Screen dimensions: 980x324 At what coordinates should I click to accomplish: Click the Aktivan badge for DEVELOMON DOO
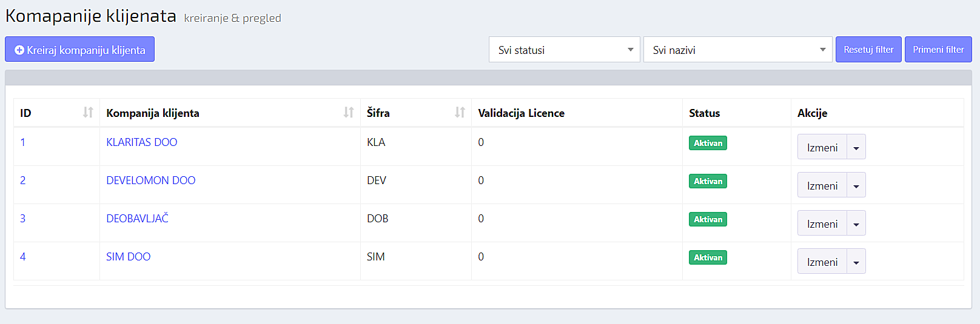[x=708, y=181]
